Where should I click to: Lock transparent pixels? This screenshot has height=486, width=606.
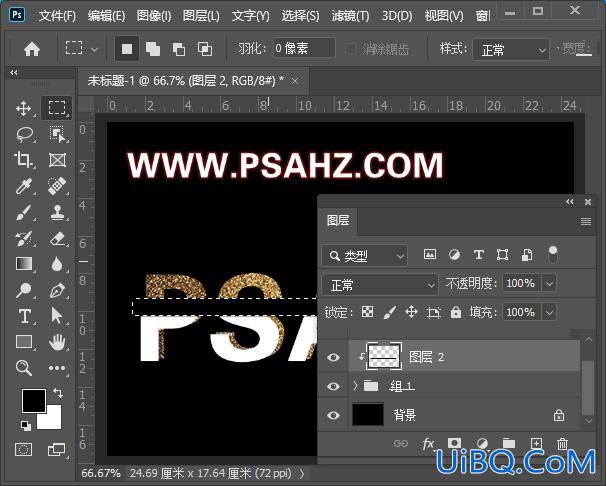click(368, 312)
